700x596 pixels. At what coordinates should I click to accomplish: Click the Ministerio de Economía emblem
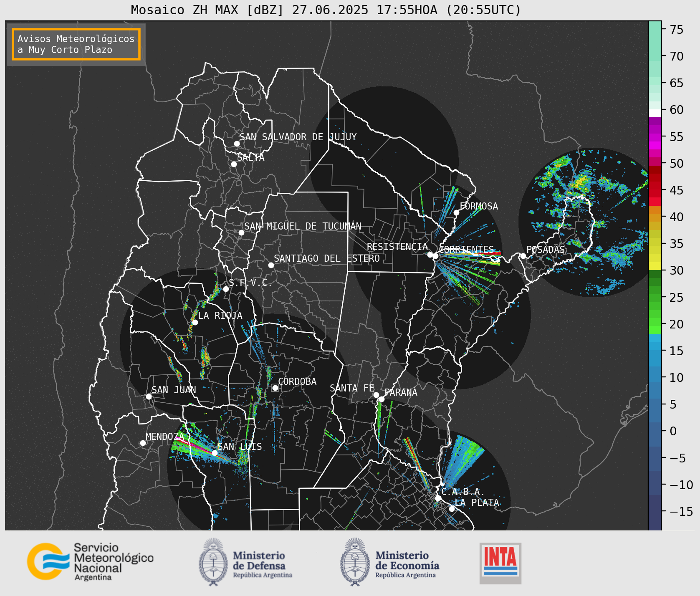[355, 561]
